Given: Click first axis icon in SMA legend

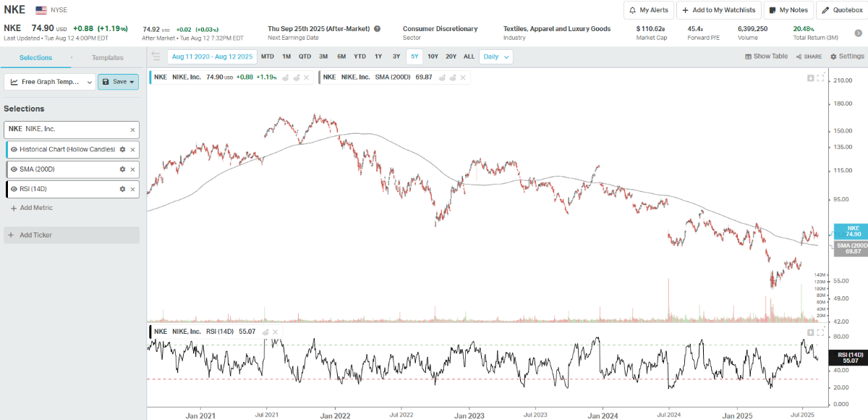Looking at the screenshot, I should [x=442, y=77].
